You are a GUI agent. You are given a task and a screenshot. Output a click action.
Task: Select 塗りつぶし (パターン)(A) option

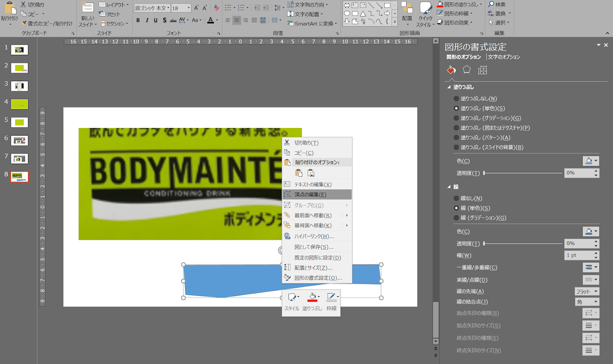[482, 138]
